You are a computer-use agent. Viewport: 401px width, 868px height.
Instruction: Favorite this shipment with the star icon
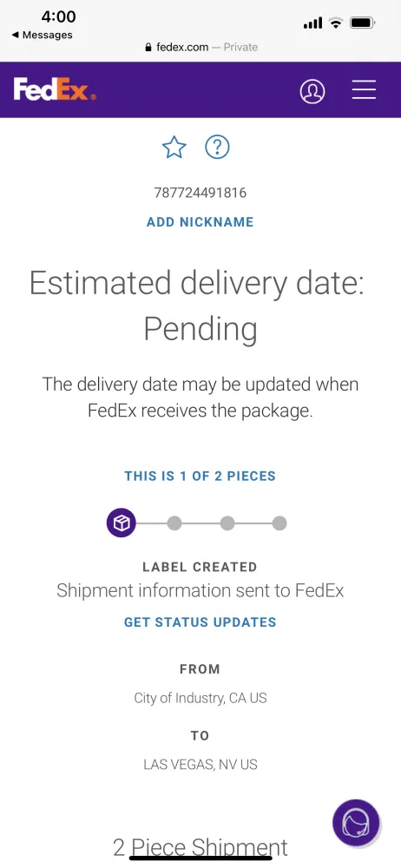(x=174, y=148)
